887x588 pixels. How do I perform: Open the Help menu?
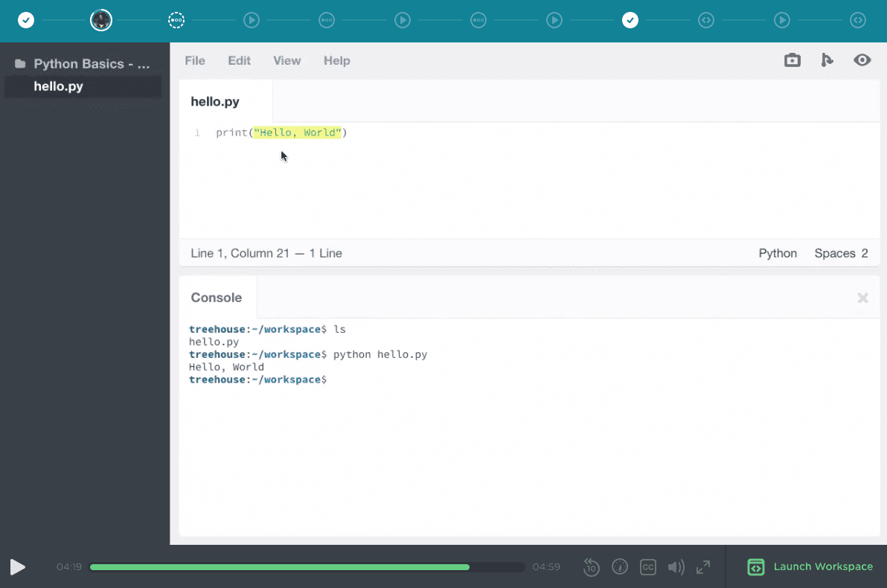tap(336, 61)
